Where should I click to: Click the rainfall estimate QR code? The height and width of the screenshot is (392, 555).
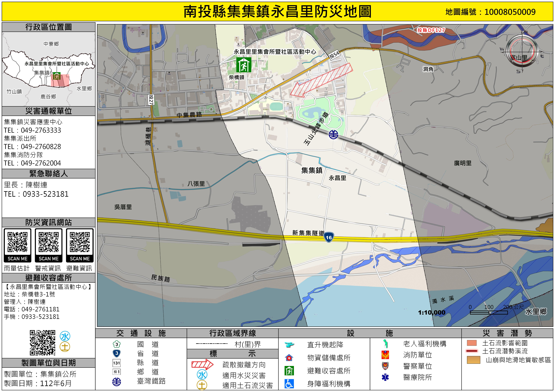17,242
